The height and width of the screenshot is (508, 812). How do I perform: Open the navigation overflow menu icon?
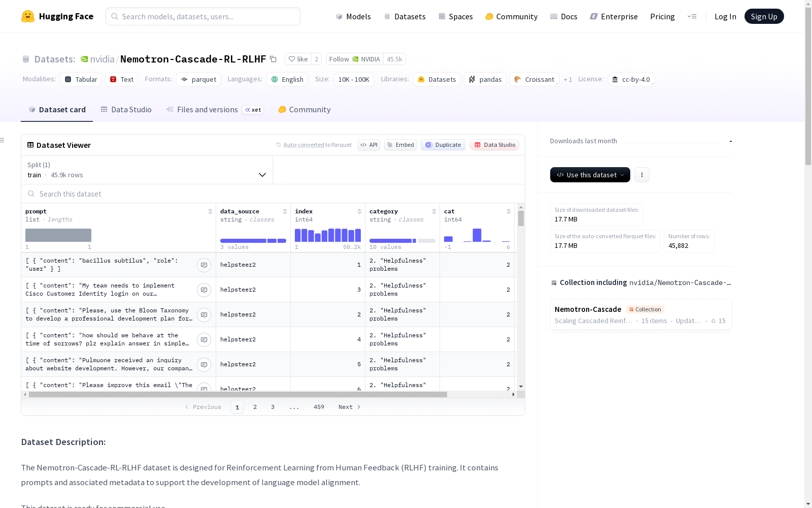[x=692, y=16]
